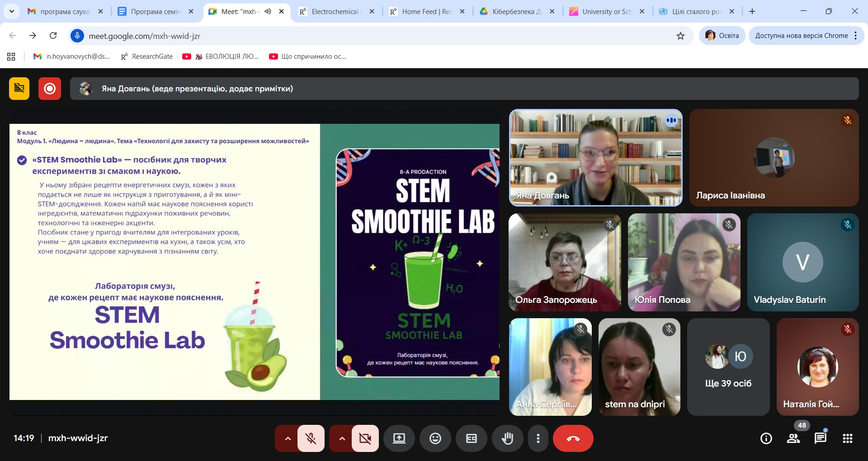Open the ResearchGate bookmark
The width and height of the screenshot is (868, 461).
point(147,56)
